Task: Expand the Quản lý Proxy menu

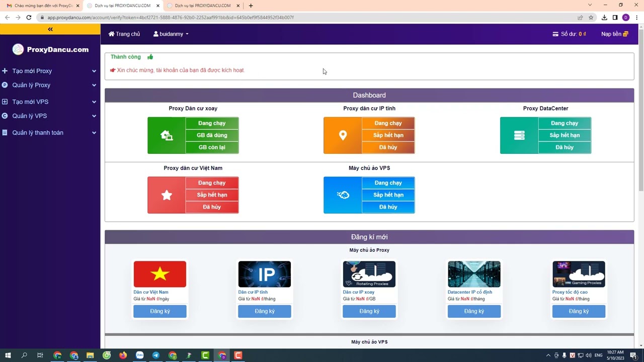Action: [49, 85]
